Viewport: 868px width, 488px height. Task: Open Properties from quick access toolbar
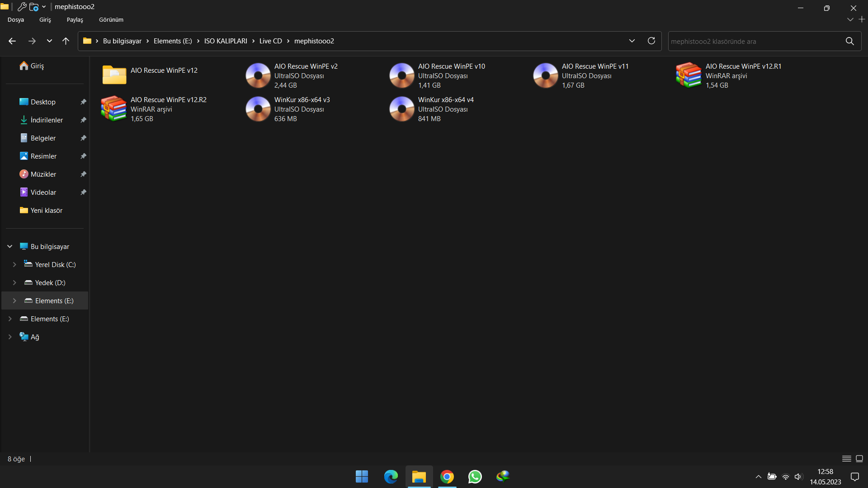click(x=22, y=7)
